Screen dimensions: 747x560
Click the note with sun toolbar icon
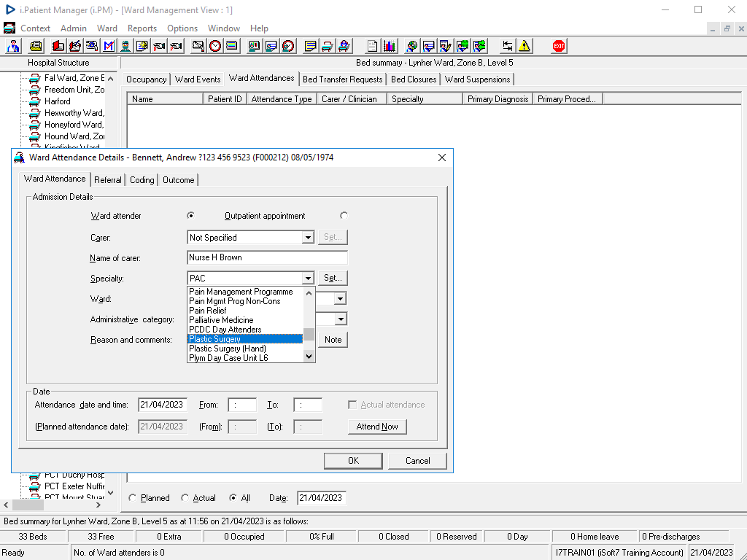pyautogui.click(x=142, y=46)
